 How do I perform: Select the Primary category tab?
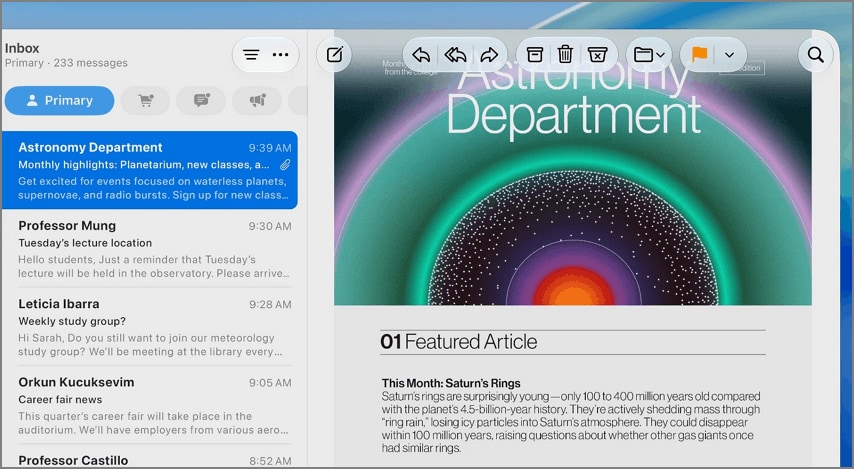(59, 101)
